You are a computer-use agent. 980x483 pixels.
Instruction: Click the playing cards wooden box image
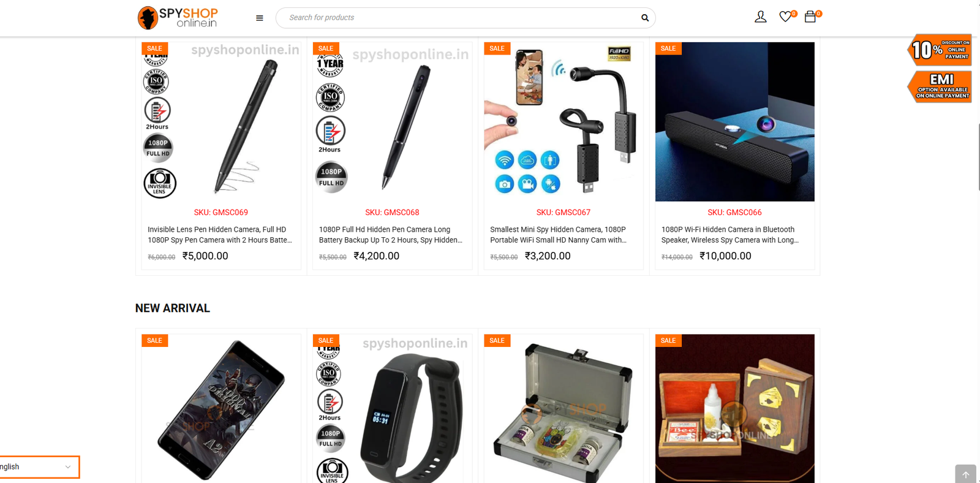[735, 409]
